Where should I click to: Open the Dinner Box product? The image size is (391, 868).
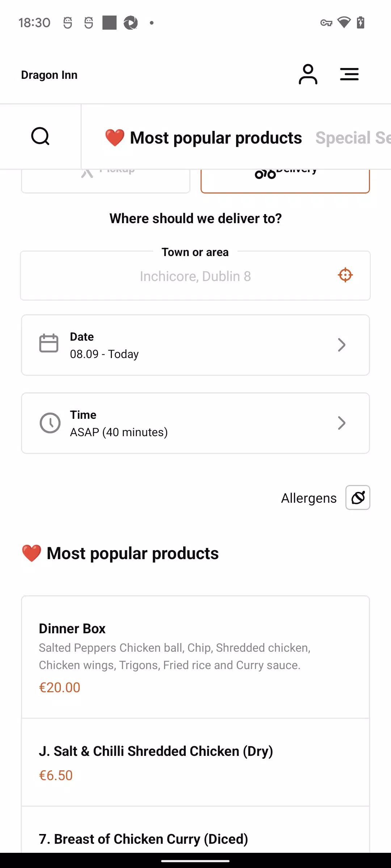pyautogui.click(x=195, y=657)
